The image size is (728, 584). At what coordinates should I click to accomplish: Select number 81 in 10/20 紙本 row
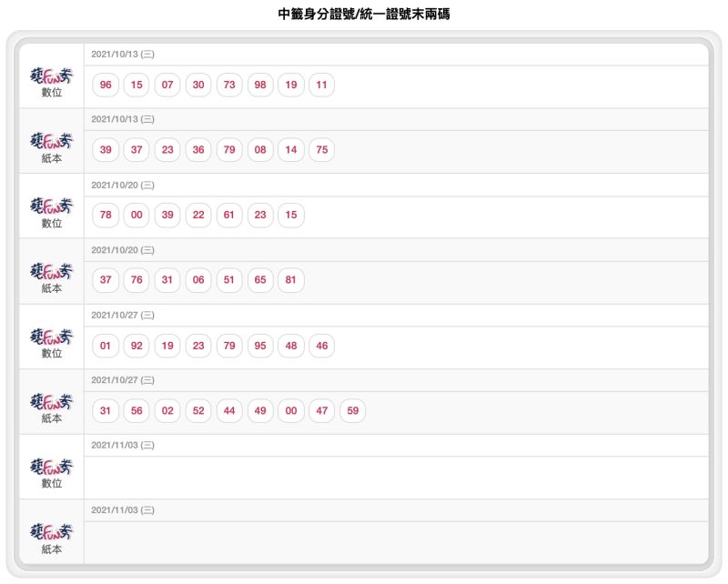click(290, 280)
